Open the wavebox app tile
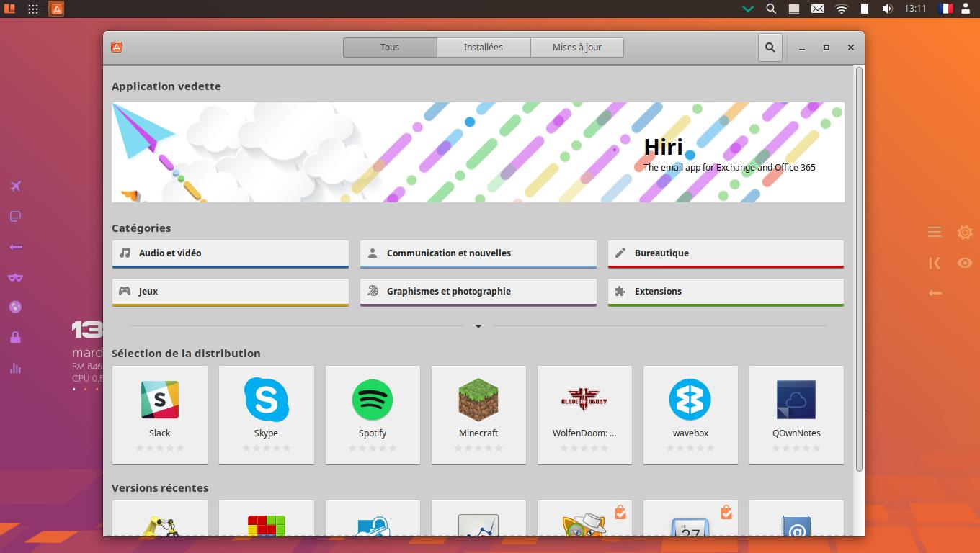The height and width of the screenshot is (553, 980). pyautogui.click(x=690, y=415)
